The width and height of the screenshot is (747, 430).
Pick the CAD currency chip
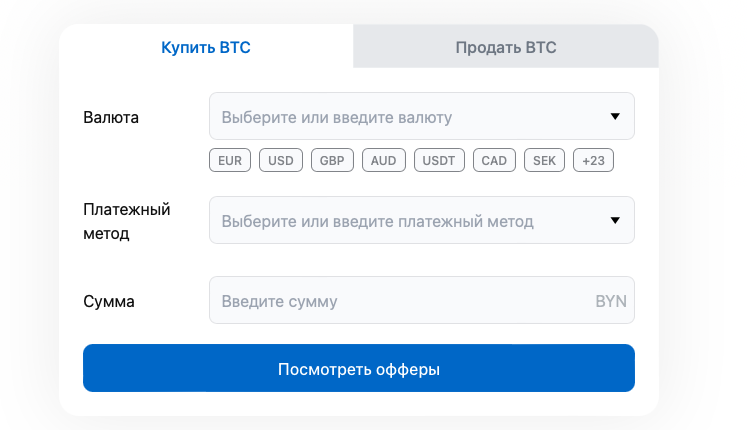click(x=494, y=160)
